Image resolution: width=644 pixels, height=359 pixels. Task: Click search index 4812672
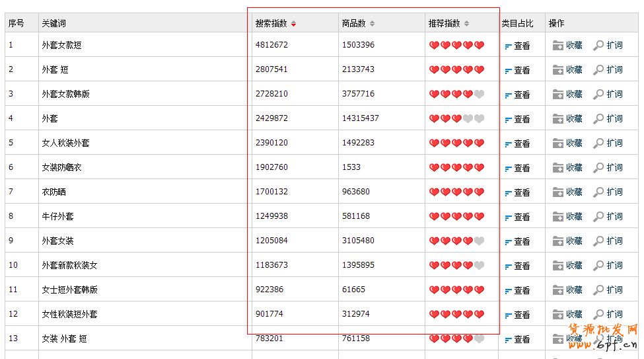(271, 45)
